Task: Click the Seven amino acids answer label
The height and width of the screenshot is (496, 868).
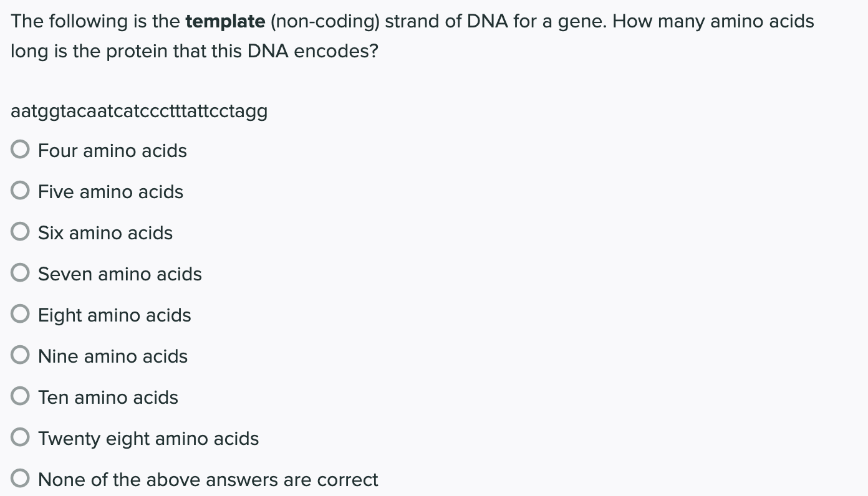Action: click(120, 274)
